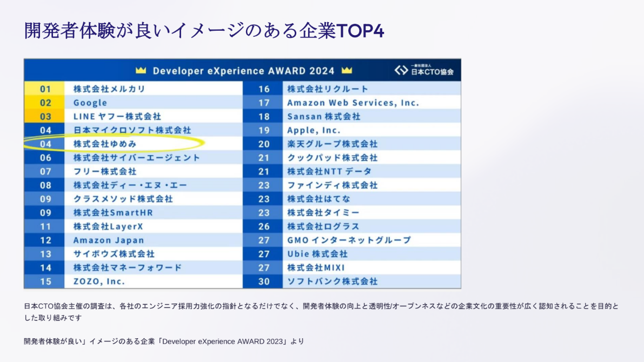Select フリー株式会社 in the list
Viewport: 644px width, 362px height.
pos(105,171)
